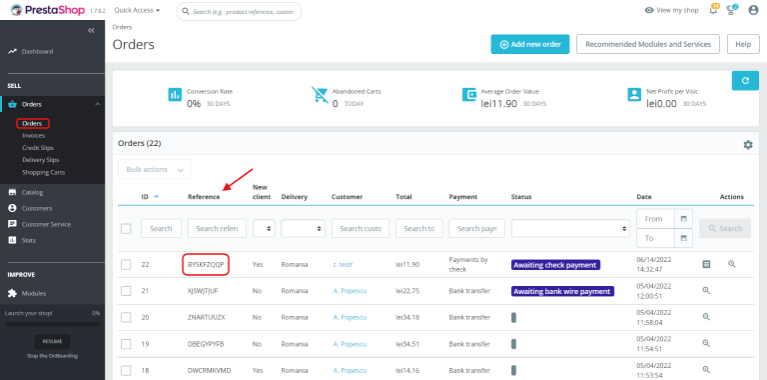
Task: View order 19 with magnifier icon
Action: [x=706, y=343]
